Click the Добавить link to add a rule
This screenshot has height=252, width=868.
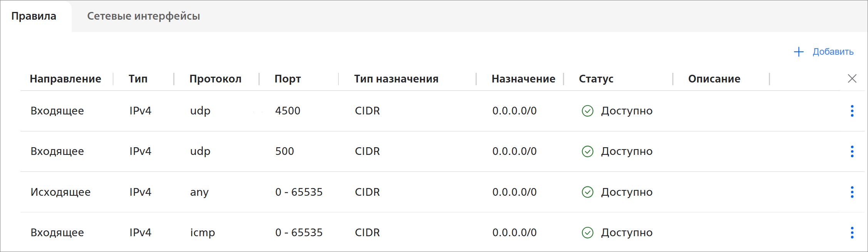click(833, 52)
